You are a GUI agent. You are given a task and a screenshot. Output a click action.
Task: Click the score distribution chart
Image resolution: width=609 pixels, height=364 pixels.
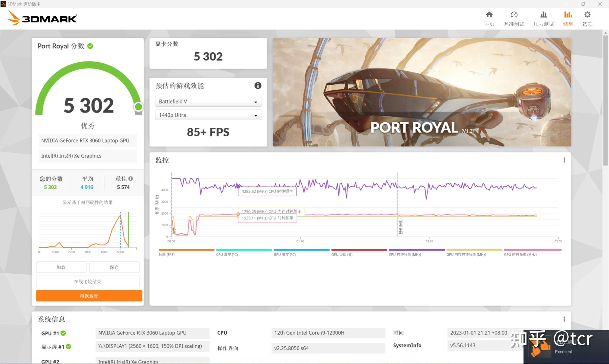point(88,232)
